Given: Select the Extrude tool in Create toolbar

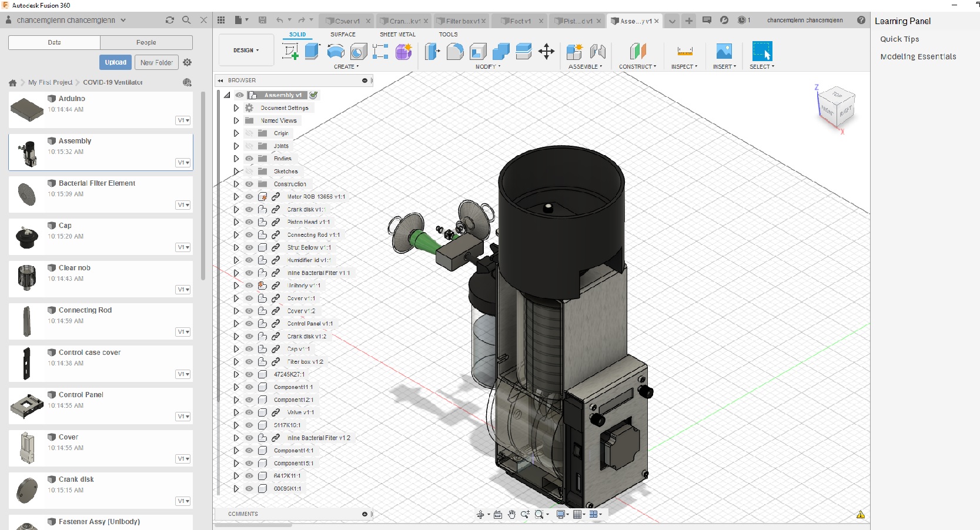Looking at the screenshot, I should pyautogui.click(x=312, y=52).
